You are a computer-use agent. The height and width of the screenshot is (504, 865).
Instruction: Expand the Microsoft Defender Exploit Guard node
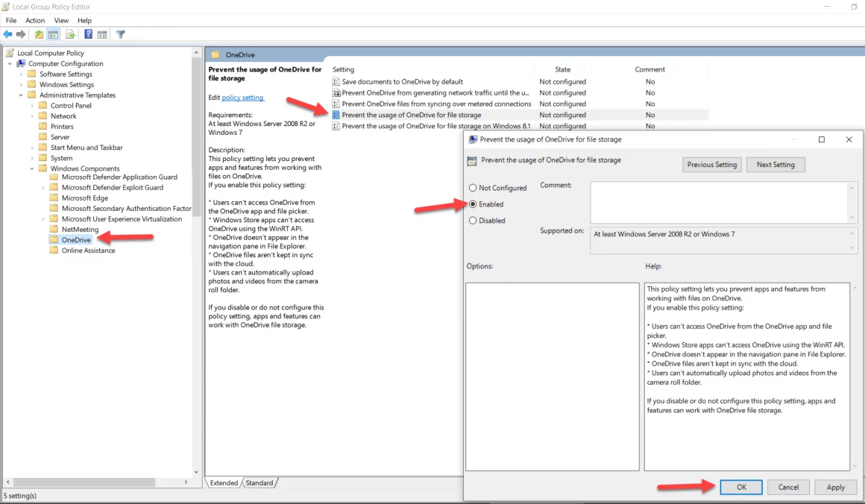point(43,187)
